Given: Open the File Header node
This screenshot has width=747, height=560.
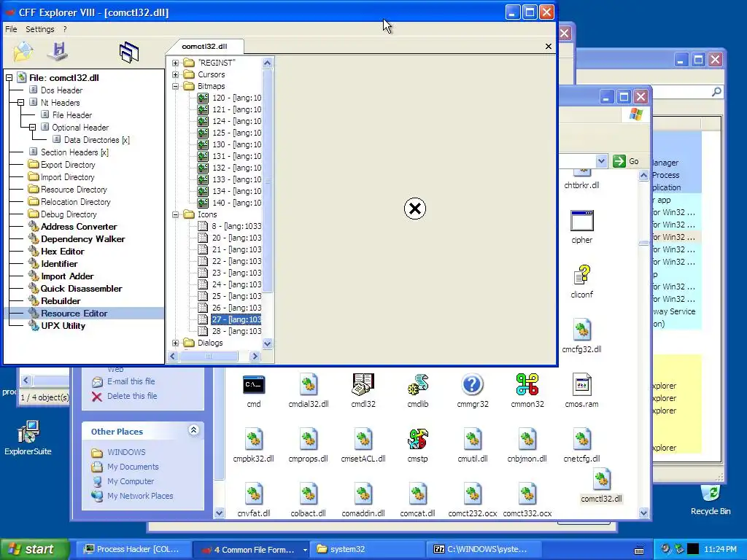Looking at the screenshot, I should click(x=72, y=114).
